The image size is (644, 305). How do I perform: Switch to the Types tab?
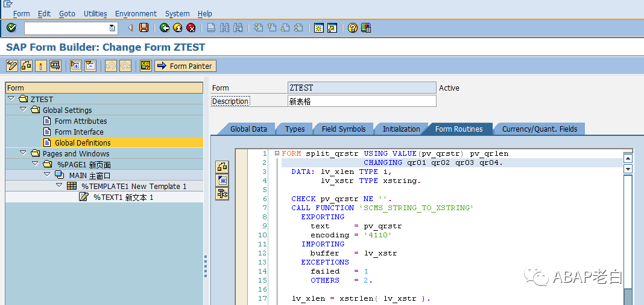click(295, 129)
